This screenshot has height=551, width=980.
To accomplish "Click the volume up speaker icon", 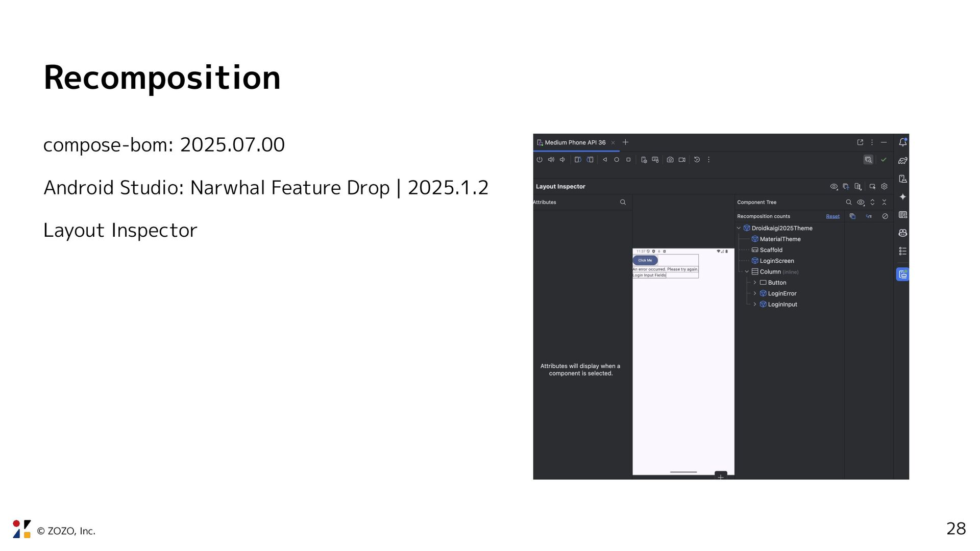I will (551, 160).
